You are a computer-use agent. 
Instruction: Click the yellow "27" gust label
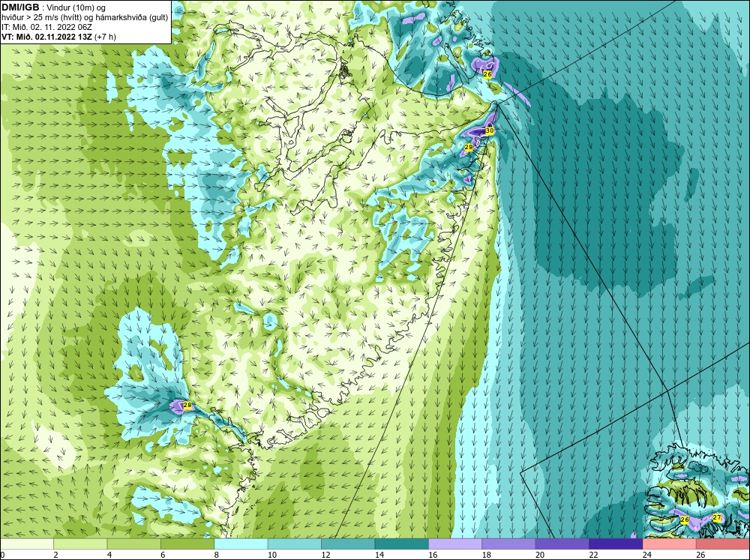click(716, 517)
